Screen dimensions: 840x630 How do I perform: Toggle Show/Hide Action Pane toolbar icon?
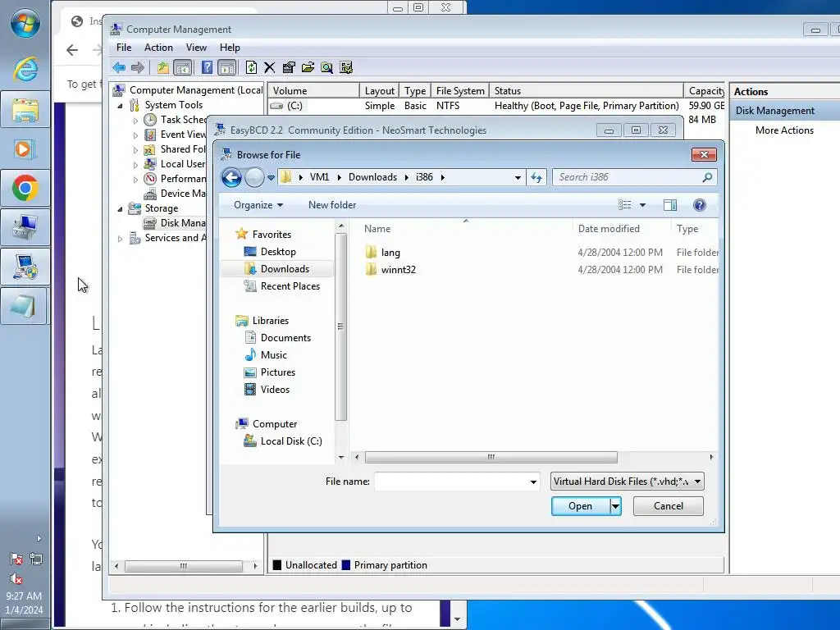pyautogui.click(x=227, y=67)
